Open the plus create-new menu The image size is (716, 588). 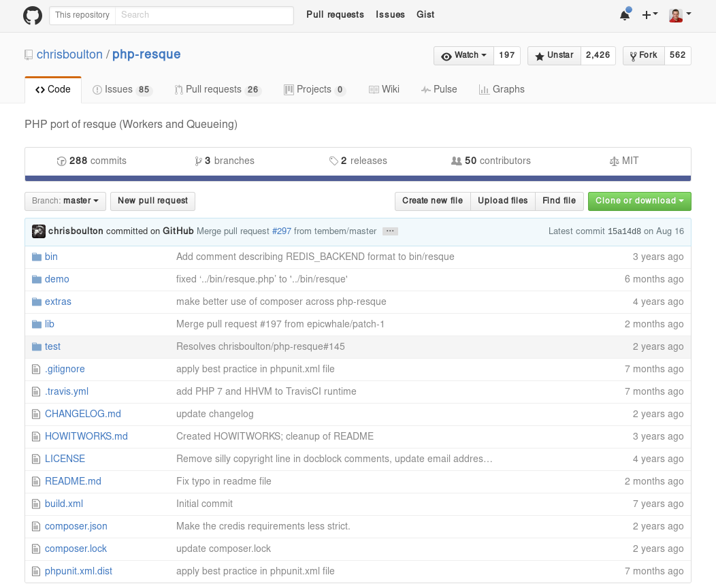point(649,15)
